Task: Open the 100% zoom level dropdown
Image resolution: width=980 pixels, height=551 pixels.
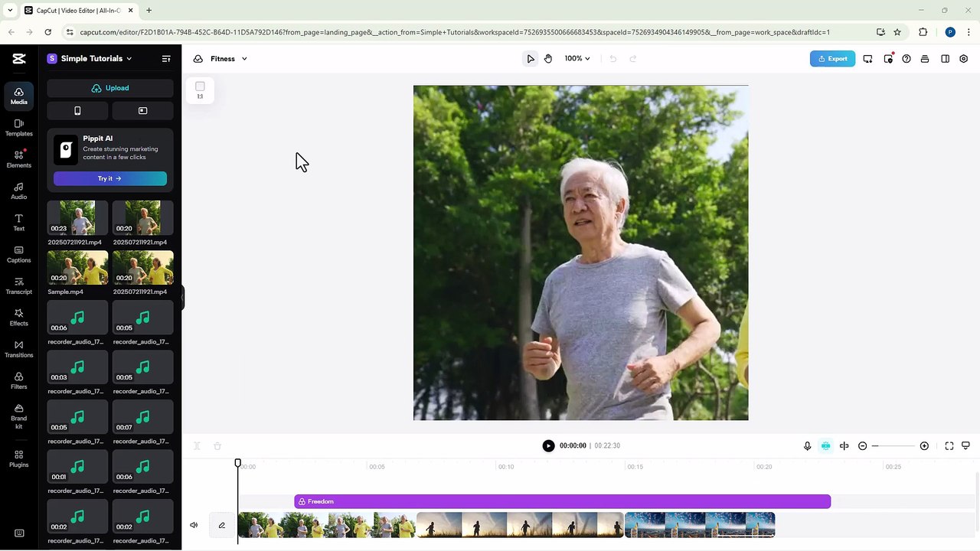Action: [577, 58]
